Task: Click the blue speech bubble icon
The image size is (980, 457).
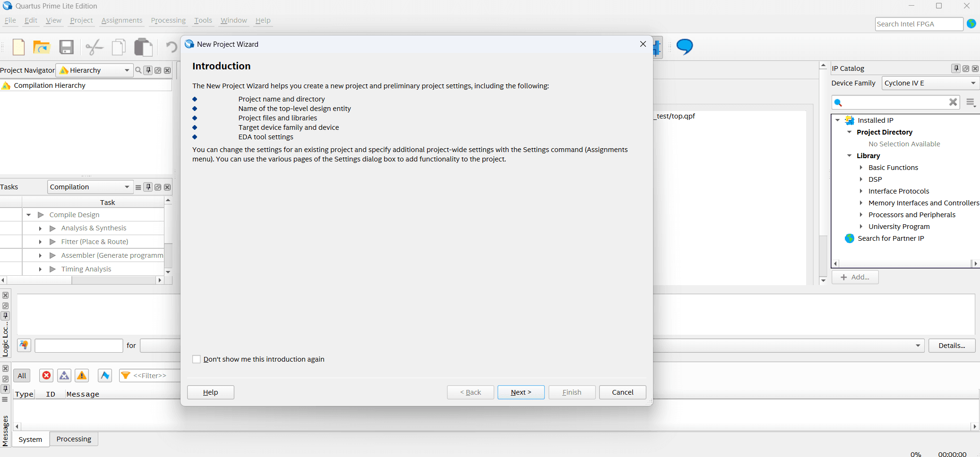Action: 684,46
